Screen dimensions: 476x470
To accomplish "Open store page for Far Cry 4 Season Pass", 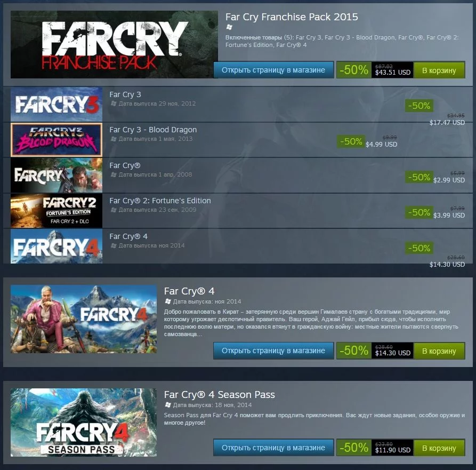I will tap(273, 448).
